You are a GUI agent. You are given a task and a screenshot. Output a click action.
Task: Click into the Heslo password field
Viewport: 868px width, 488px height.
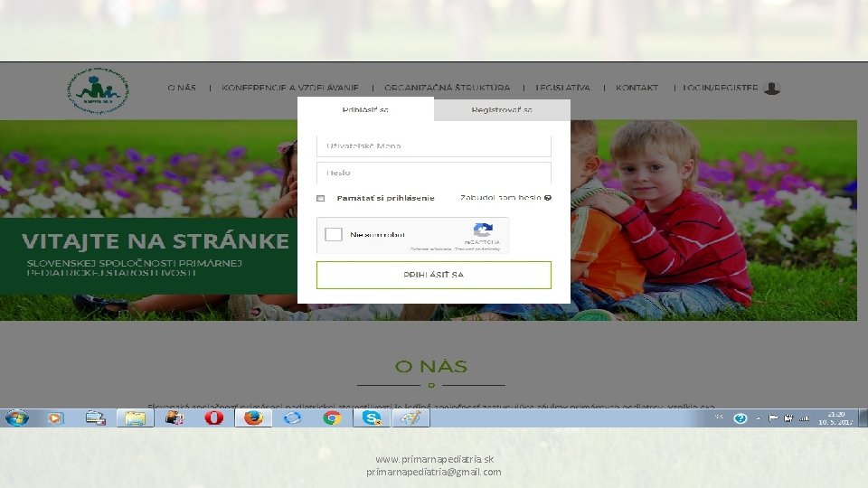click(x=434, y=173)
